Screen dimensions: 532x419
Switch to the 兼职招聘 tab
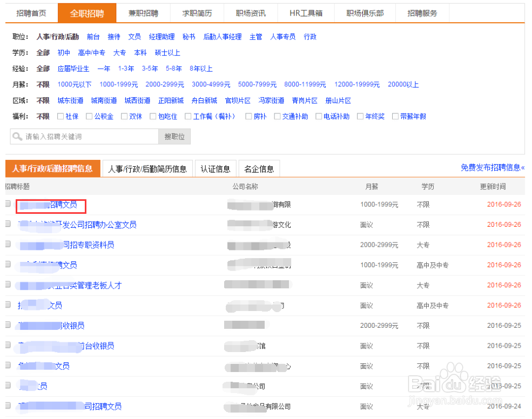[143, 13]
